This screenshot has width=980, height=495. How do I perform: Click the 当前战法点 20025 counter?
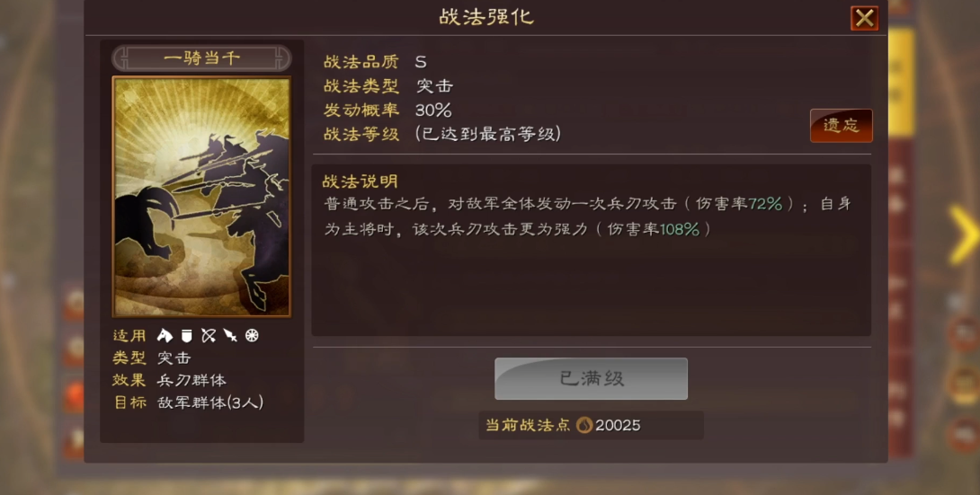(592, 425)
